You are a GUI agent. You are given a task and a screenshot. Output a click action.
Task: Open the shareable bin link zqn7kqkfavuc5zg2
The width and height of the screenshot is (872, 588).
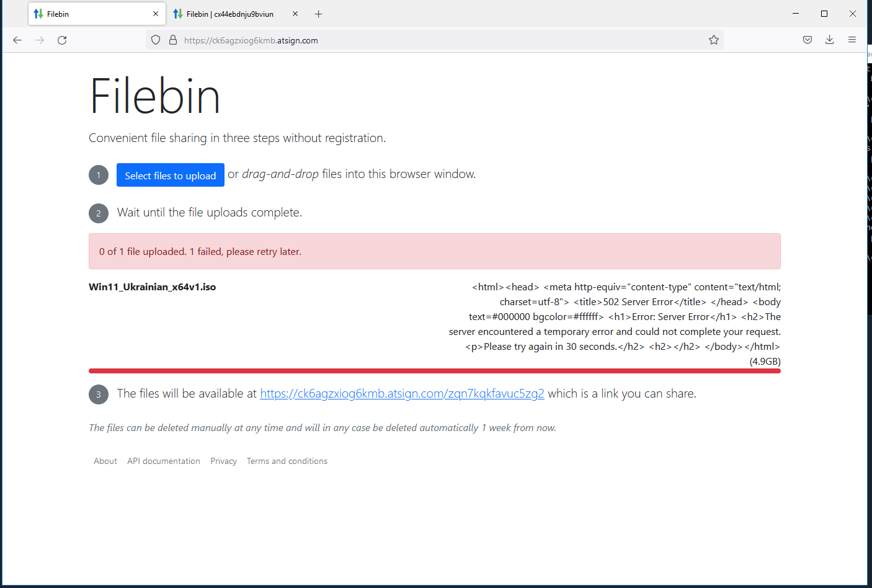(402, 394)
